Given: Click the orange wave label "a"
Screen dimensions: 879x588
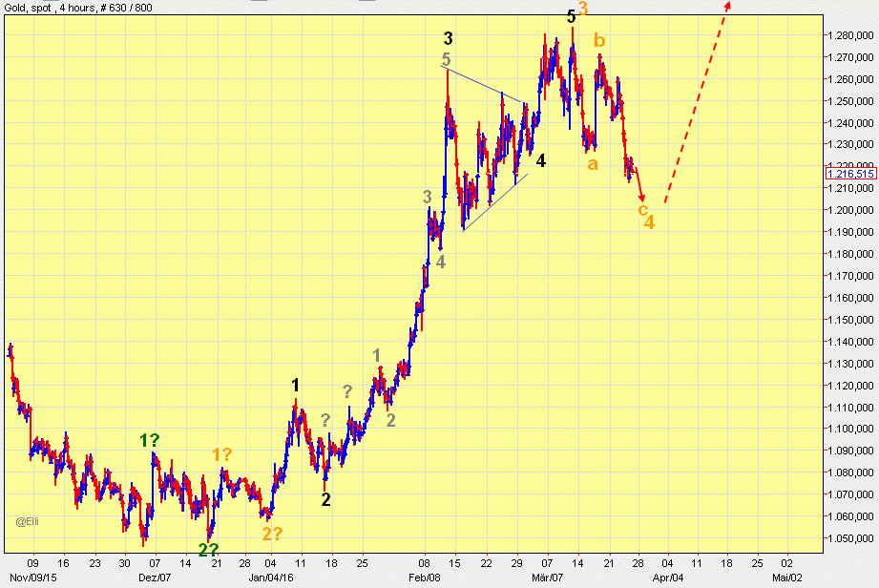Looking at the screenshot, I should pos(593,164).
